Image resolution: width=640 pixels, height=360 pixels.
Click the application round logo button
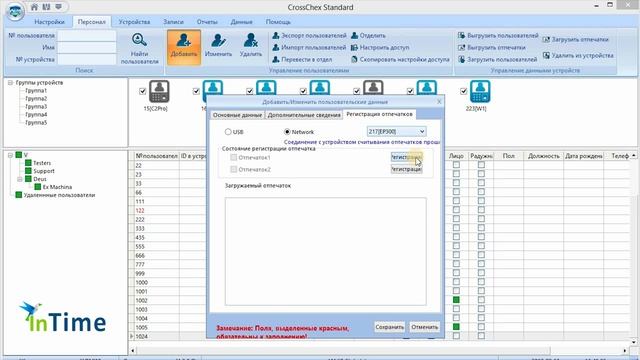[16, 12]
